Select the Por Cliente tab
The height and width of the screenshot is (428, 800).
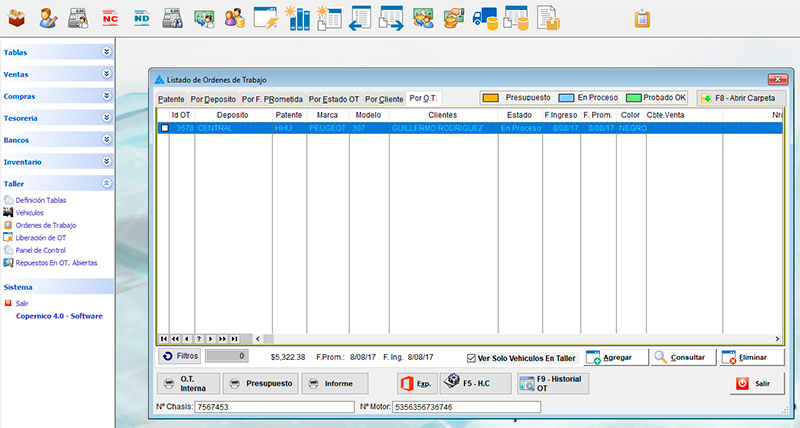tap(384, 99)
